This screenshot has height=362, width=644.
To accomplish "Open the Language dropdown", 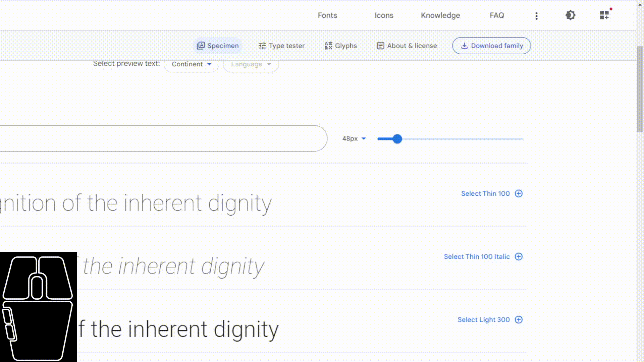I will 251,64.
